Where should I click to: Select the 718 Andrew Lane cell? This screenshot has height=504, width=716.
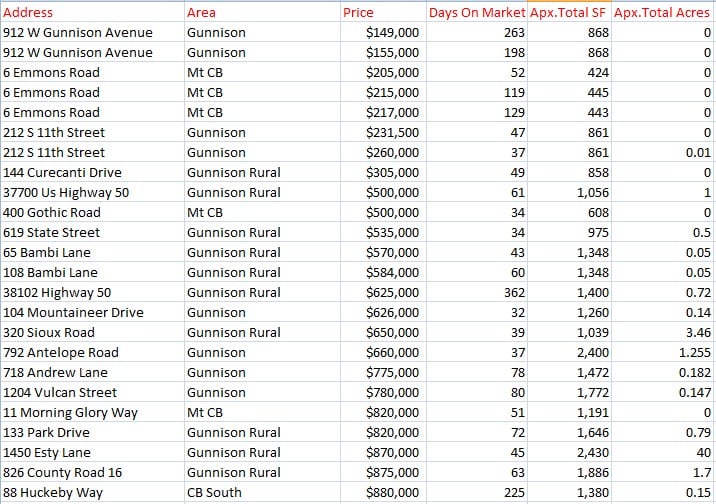[92, 373]
